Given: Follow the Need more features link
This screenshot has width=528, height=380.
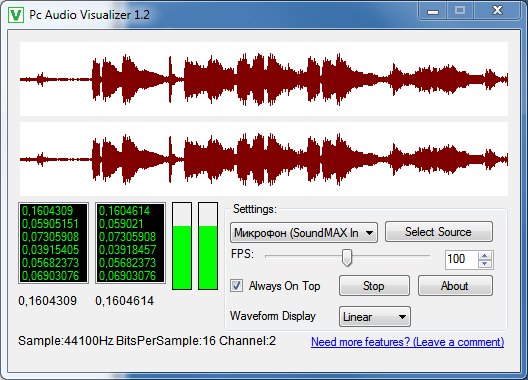Looking at the screenshot, I should click(x=407, y=342).
